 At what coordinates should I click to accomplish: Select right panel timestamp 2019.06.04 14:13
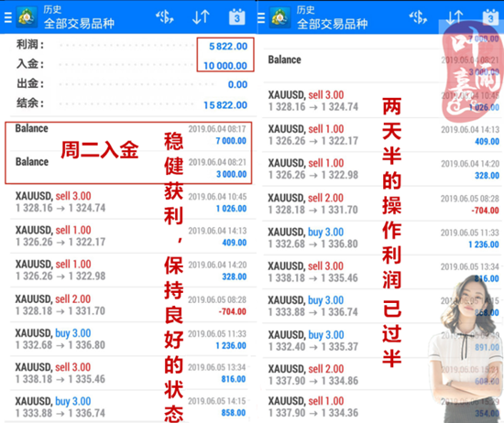tap(470, 129)
